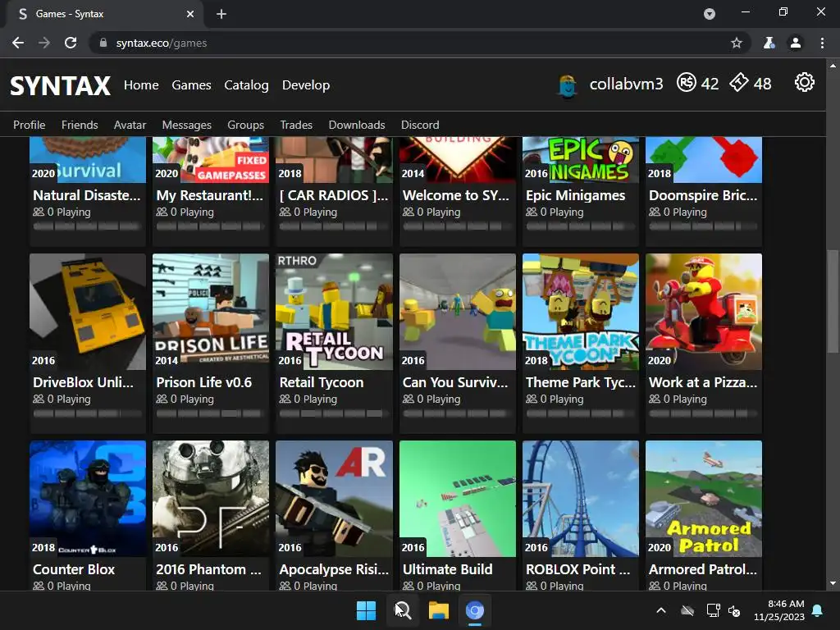Go to Friends subnav item

(x=80, y=125)
